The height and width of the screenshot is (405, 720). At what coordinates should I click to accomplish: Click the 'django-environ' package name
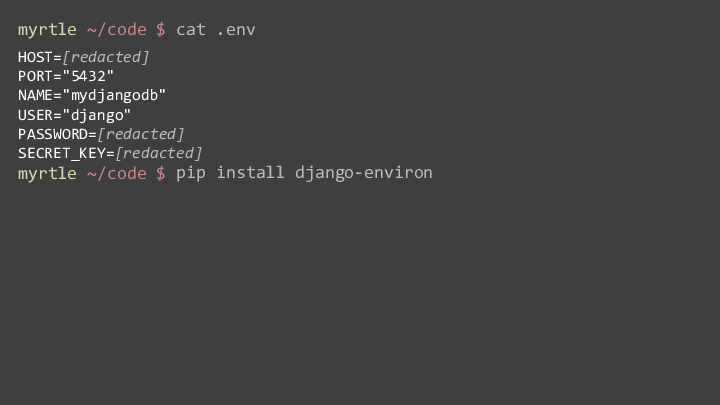364,174
